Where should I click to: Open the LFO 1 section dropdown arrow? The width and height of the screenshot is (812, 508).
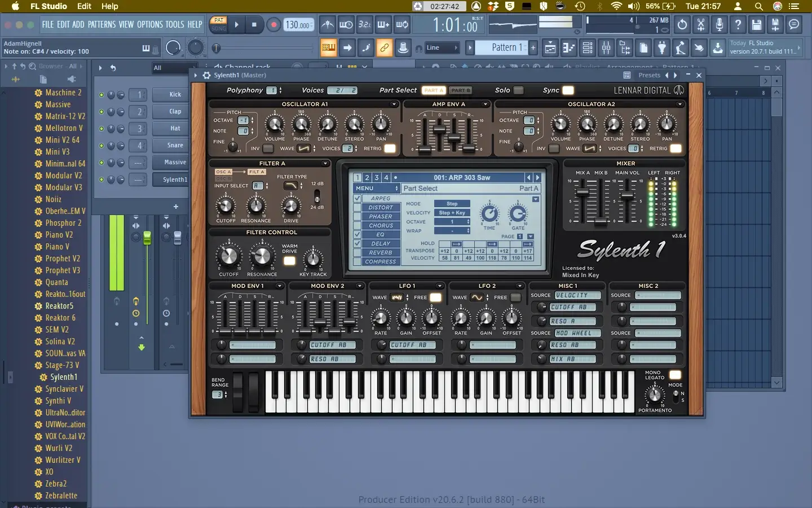tap(440, 286)
